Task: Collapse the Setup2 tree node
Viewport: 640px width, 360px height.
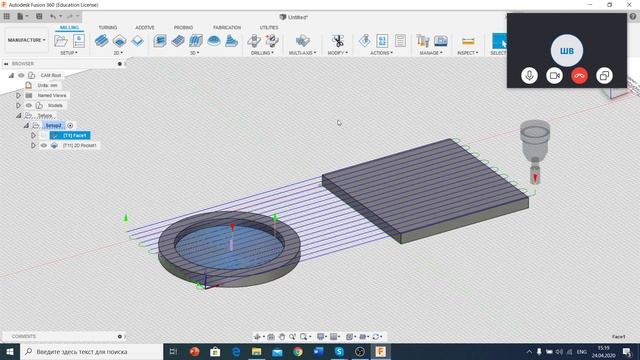Action: (26, 125)
